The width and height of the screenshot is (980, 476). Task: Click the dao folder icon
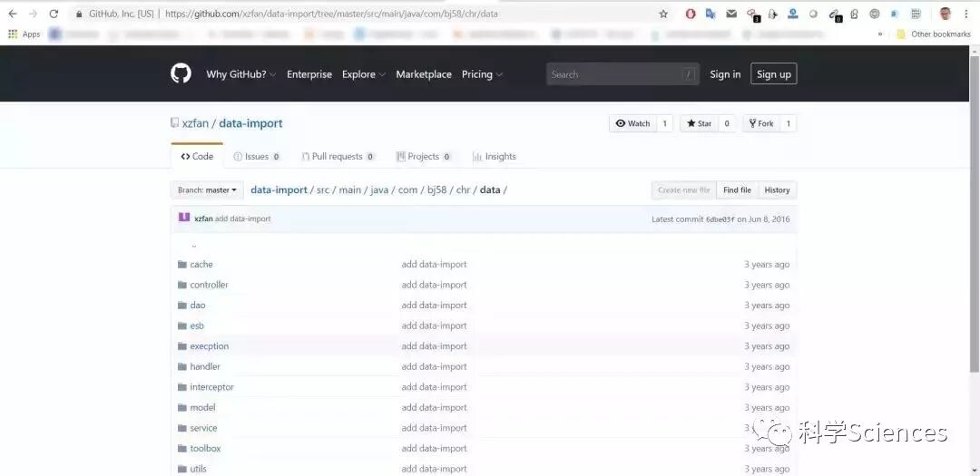click(x=182, y=306)
